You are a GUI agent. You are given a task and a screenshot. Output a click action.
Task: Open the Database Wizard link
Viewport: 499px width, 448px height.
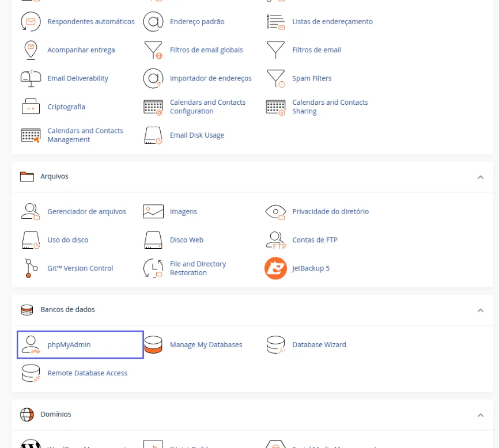coord(319,345)
